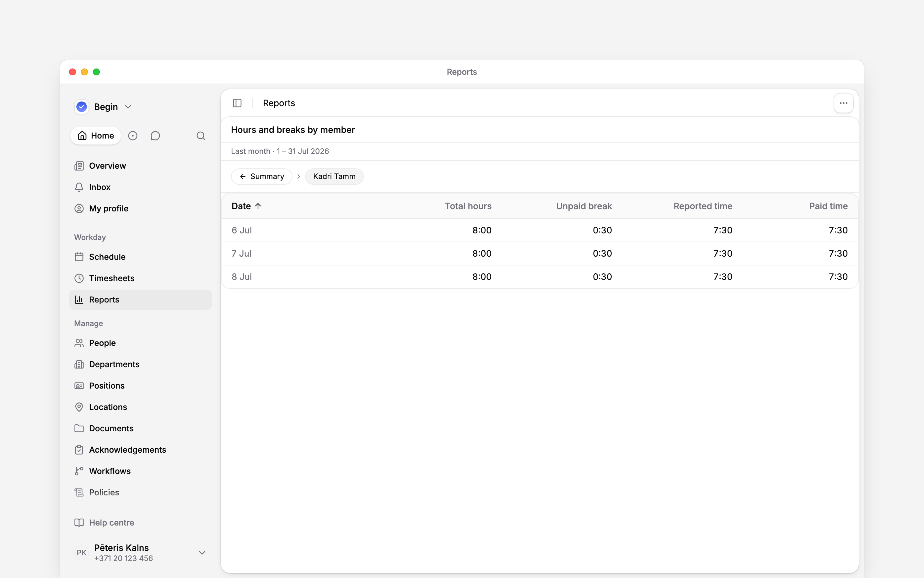
Task: Click the Unpaid break column header
Action: coord(584,206)
